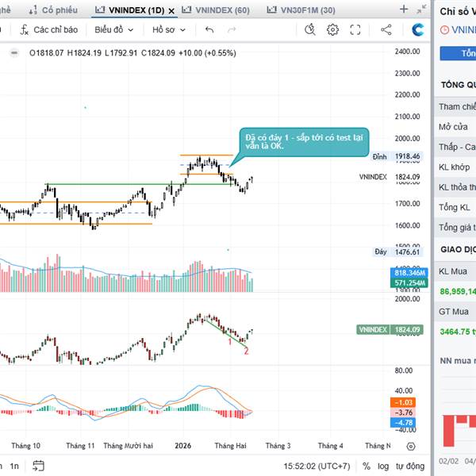The width and height of the screenshot is (476, 476).
Task: Toggle percent scale on price axis
Action: click(x=366, y=466)
